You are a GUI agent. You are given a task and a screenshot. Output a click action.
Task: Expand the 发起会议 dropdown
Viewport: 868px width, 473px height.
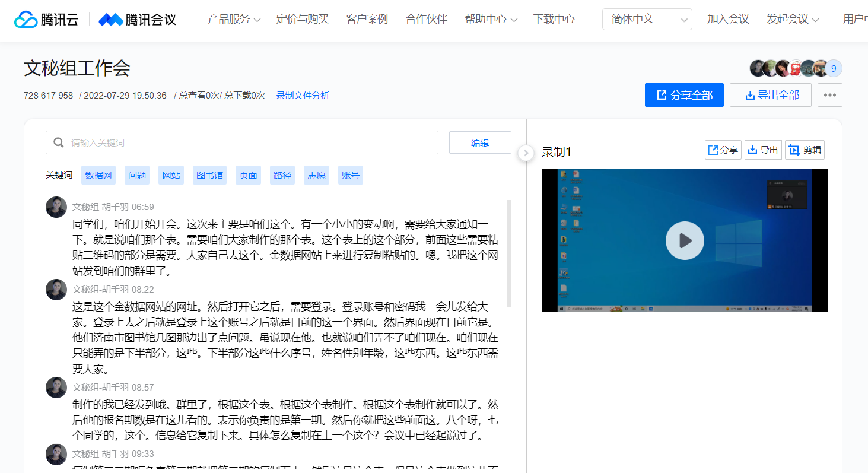[792, 19]
